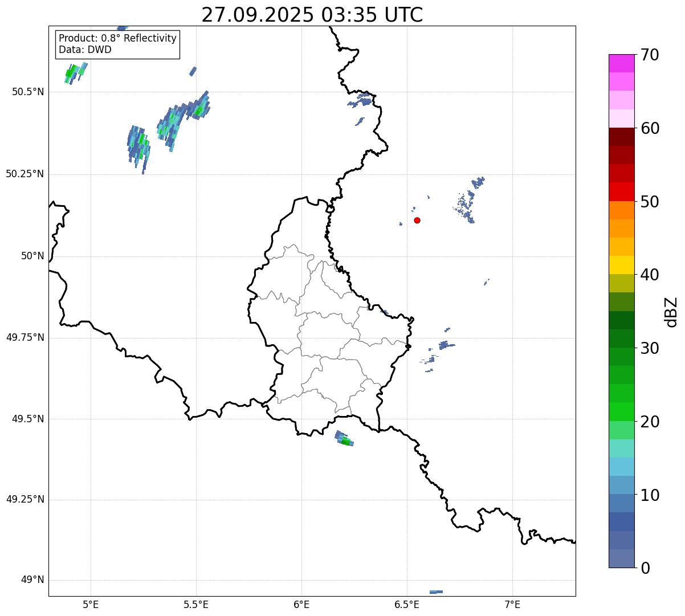Click the 49°N latitude label
This screenshot has height=616, width=685.
coord(32,580)
